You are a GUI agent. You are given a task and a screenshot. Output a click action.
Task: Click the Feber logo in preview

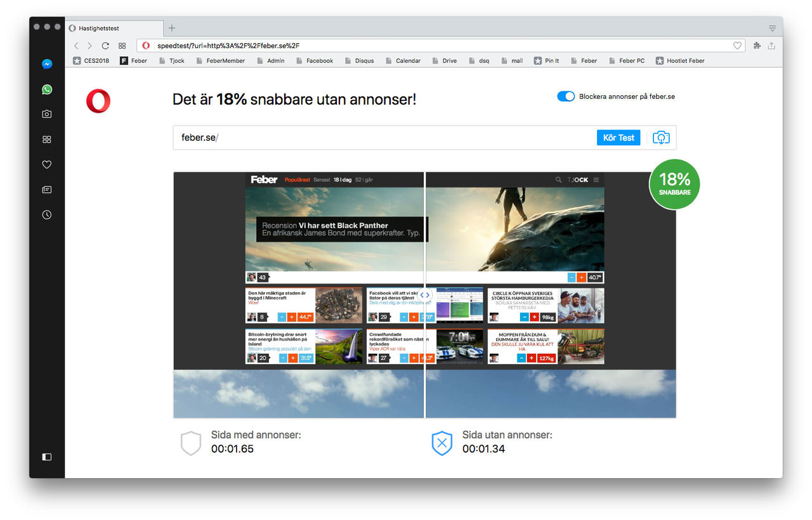[264, 179]
